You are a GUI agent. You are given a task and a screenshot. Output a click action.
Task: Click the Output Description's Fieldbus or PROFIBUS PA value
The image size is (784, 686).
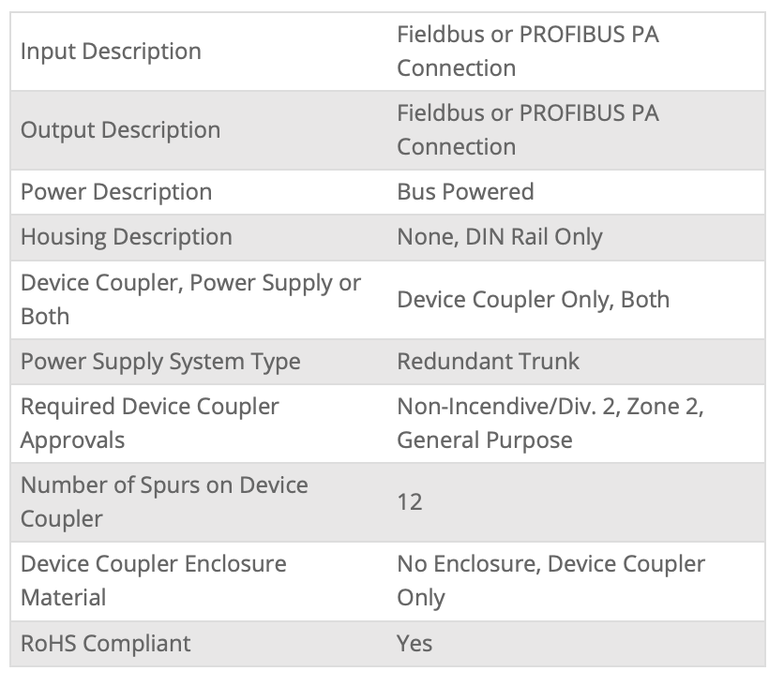tap(527, 130)
